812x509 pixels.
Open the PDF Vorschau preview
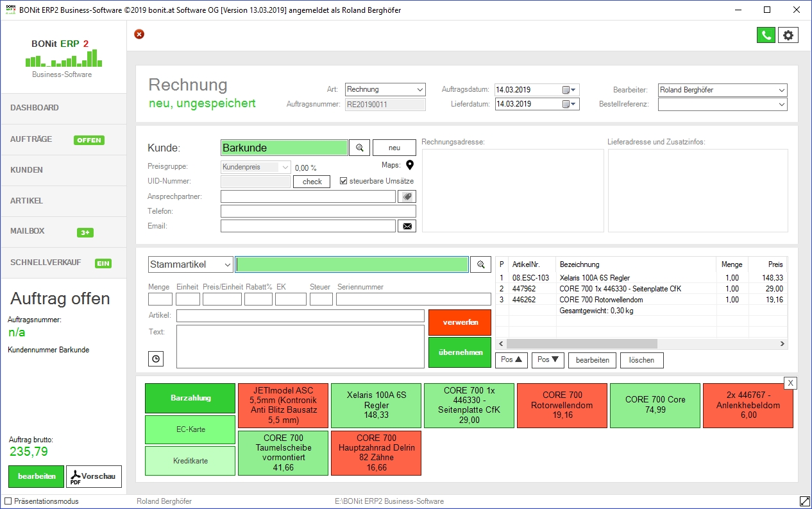tap(94, 476)
